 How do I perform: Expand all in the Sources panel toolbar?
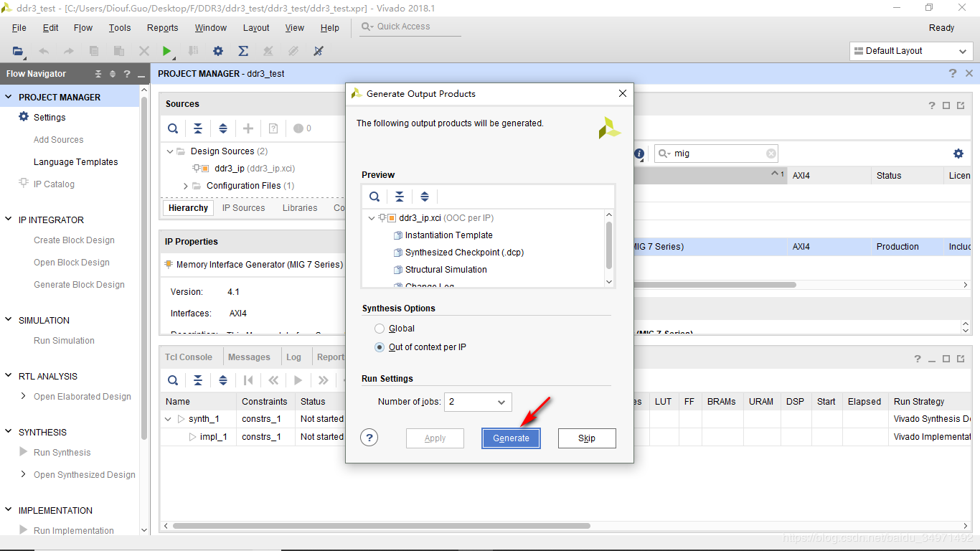coord(223,128)
